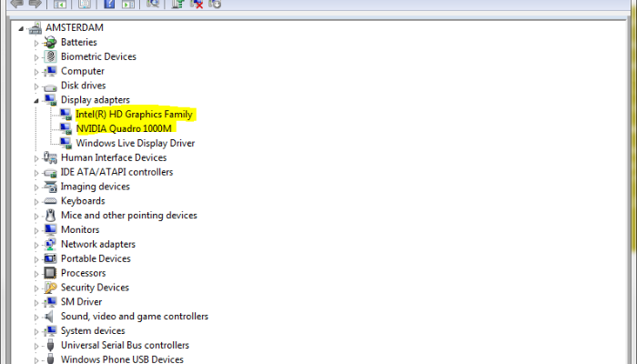637x364 pixels.
Task: Click the Sound, video and game controllers icon
Action: coord(51,317)
